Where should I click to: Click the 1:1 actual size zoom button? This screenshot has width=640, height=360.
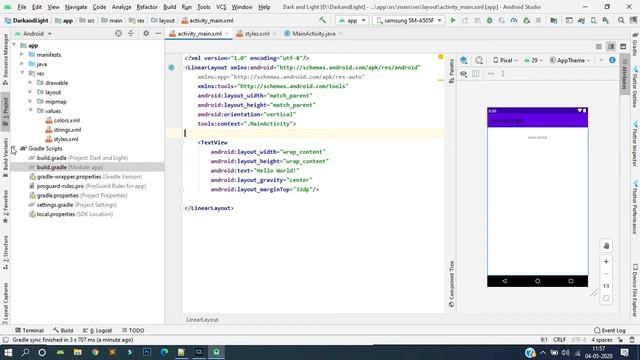[x=606, y=286]
